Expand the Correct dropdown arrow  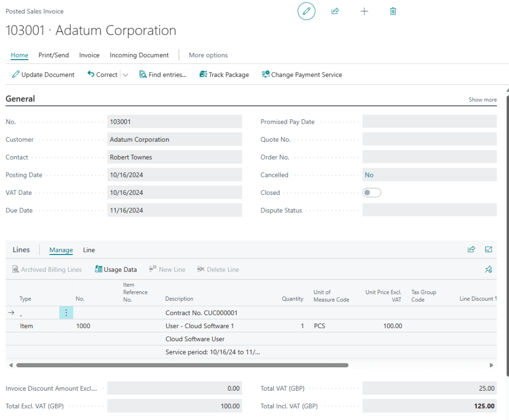[x=125, y=75]
